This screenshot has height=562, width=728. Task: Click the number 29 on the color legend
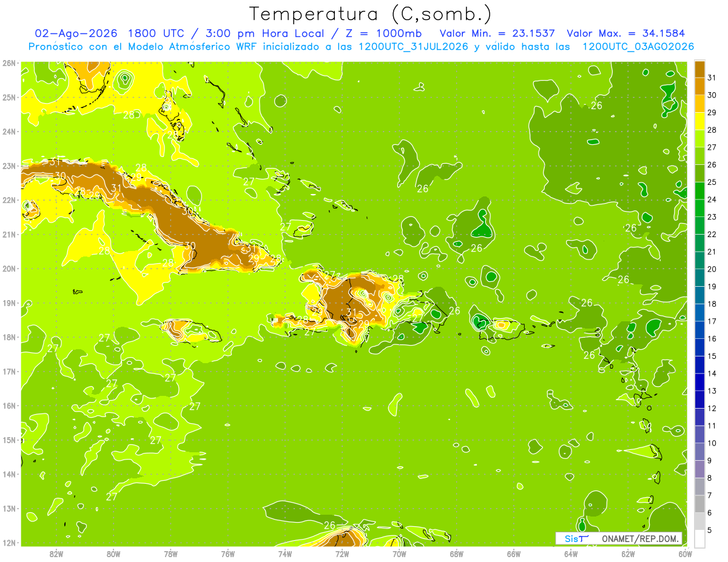click(x=713, y=113)
